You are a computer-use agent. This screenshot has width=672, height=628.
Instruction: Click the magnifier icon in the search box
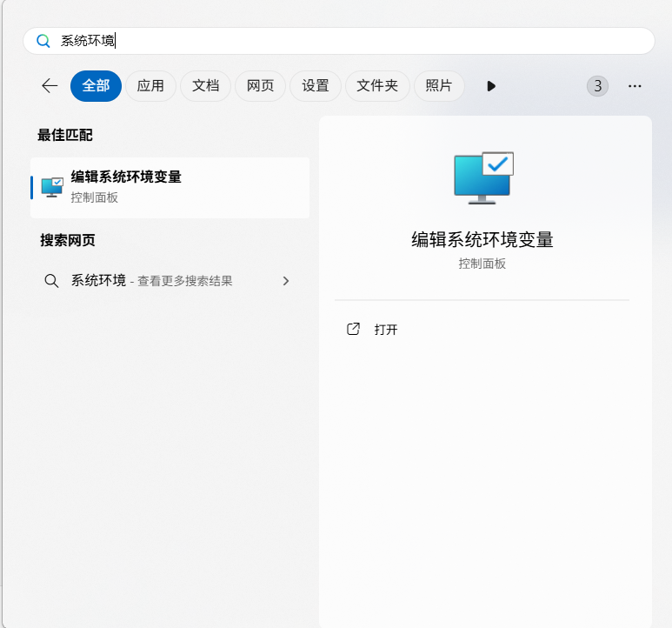[43, 41]
